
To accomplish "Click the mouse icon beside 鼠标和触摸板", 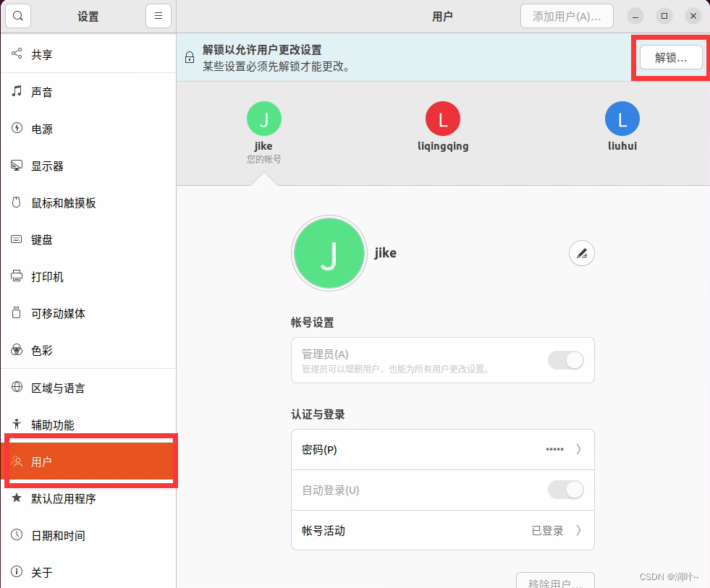I will [17, 202].
